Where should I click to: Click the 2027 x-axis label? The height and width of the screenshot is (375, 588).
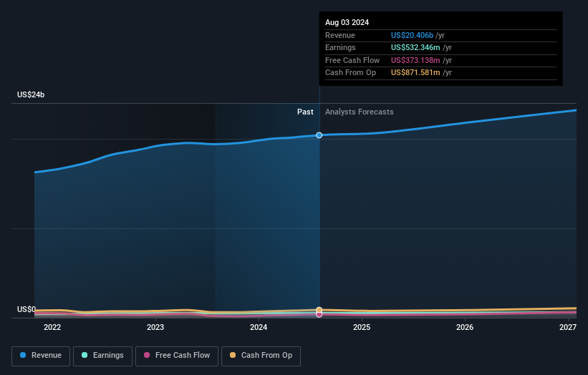click(568, 327)
